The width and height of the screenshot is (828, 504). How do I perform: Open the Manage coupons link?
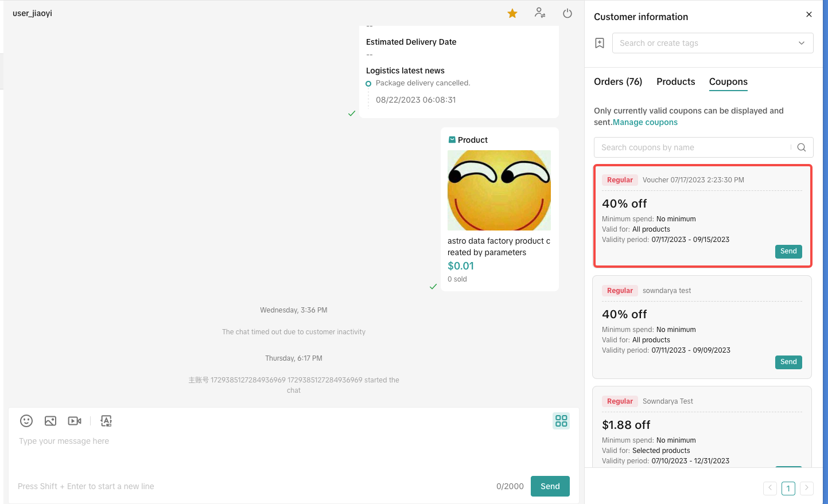645,122
